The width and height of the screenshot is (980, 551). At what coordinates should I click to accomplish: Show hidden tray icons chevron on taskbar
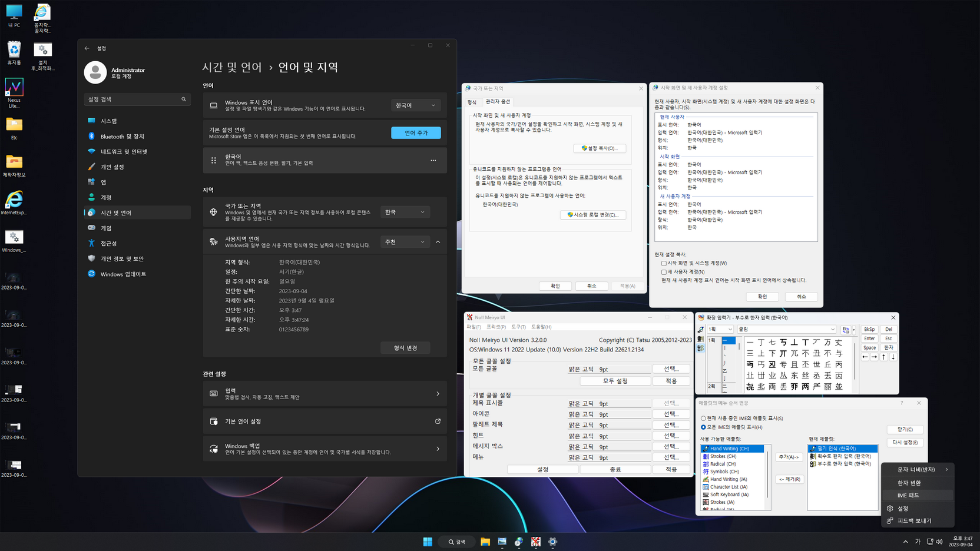905,542
